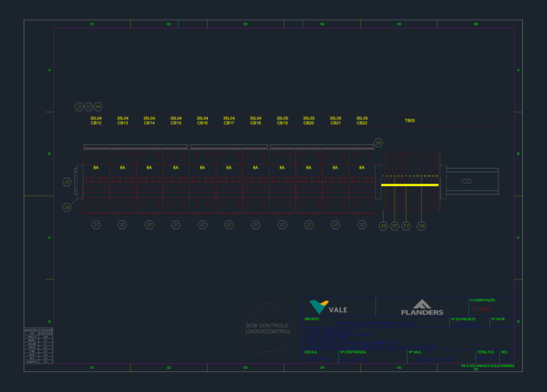
Task: Select balloon 30 beside the left end stop
Action: 67,182
